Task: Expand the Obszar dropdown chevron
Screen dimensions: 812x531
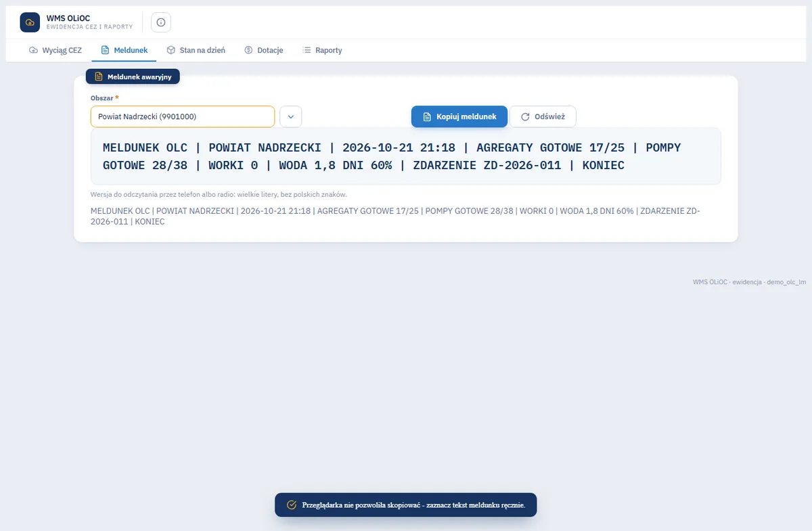Action: [291, 116]
